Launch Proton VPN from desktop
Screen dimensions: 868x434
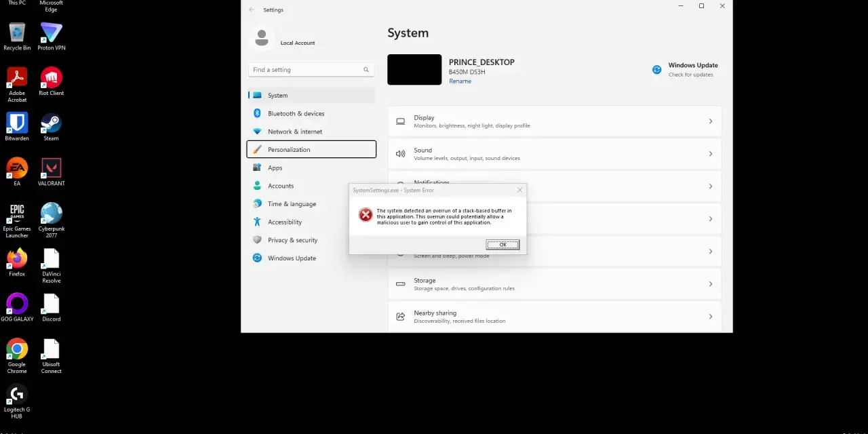[x=52, y=37]
